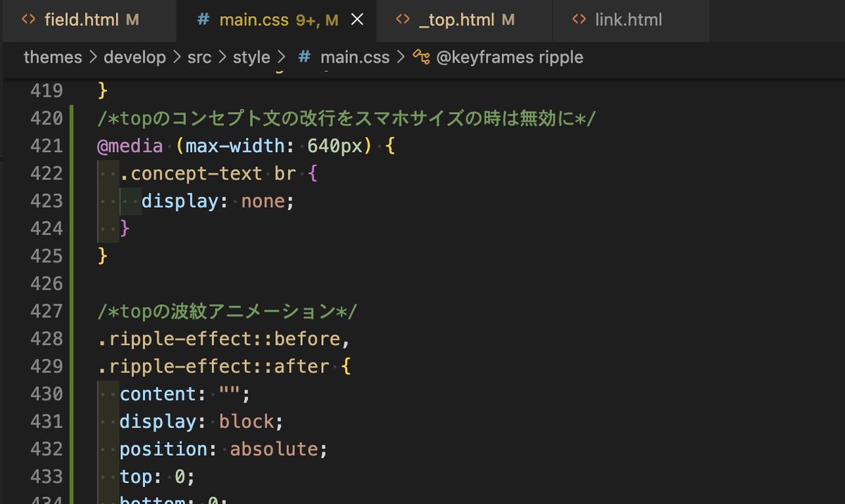
Task: Expand chevron after develop in breadcrumb
Action: [176, 57]
